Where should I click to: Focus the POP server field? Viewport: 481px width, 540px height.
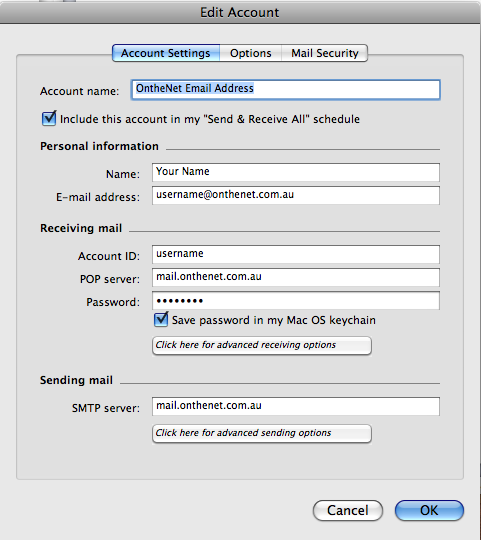coord(296,277)
